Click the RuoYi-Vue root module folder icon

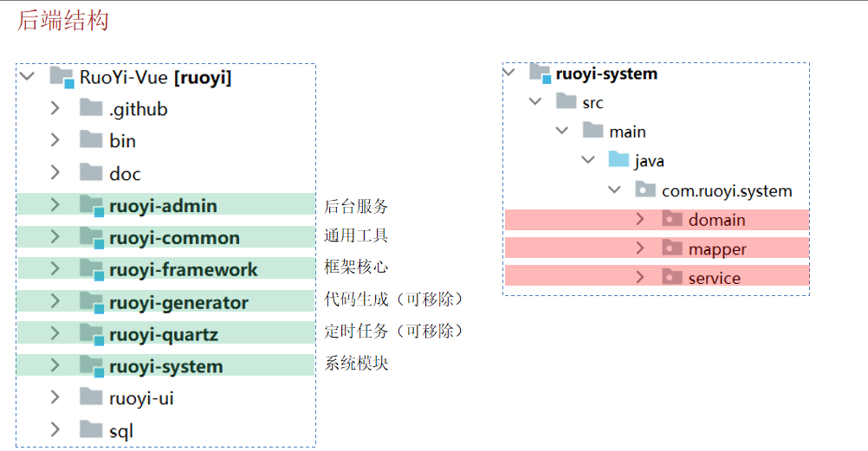(62, 77)
